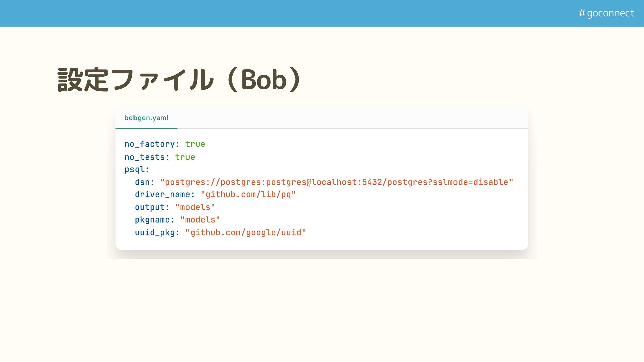644x362 pixels.
Task: Click the #goconnect hashtag text
Action: (606, 13)
